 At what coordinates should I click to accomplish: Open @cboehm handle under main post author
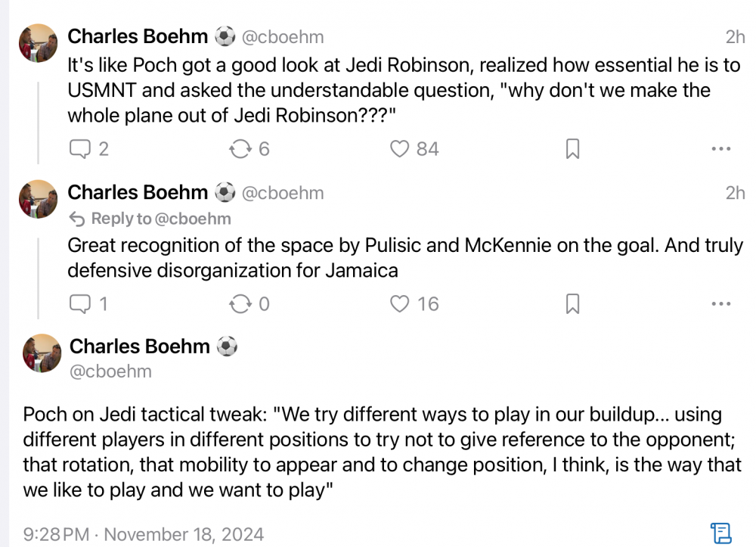point(110,371)
